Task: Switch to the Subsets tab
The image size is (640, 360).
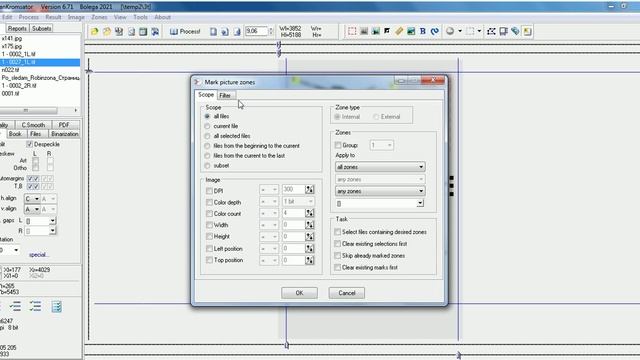Action: (41, 28)
